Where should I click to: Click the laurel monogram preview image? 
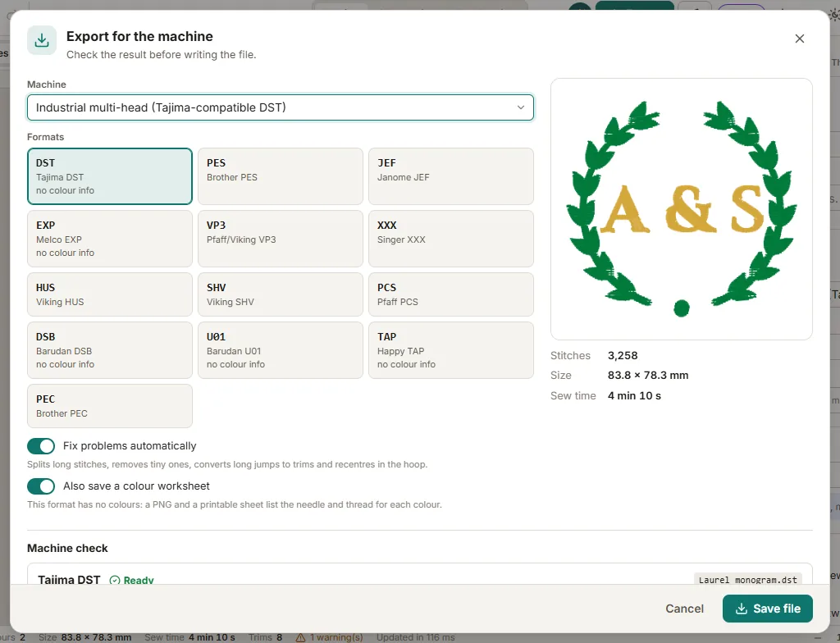click(x=682, y=209)
